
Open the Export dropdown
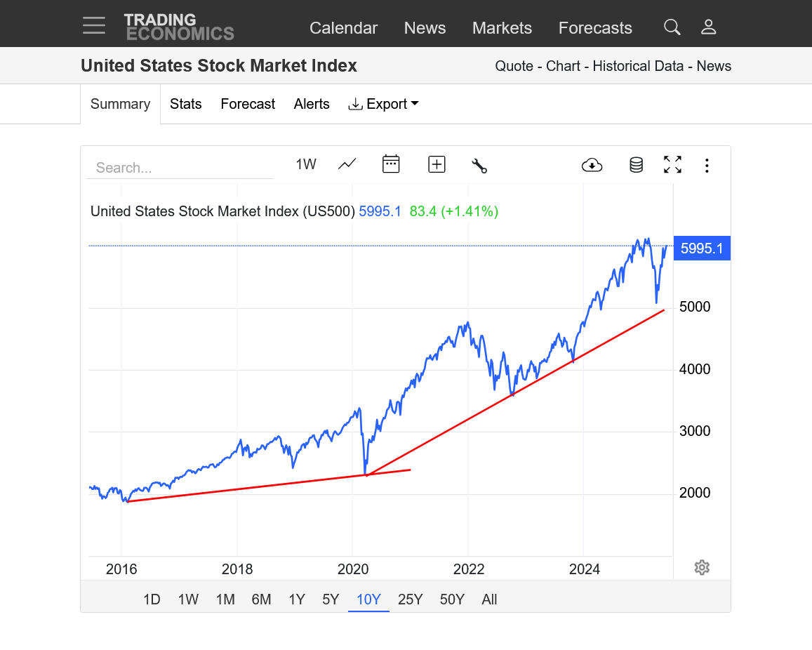384,104
